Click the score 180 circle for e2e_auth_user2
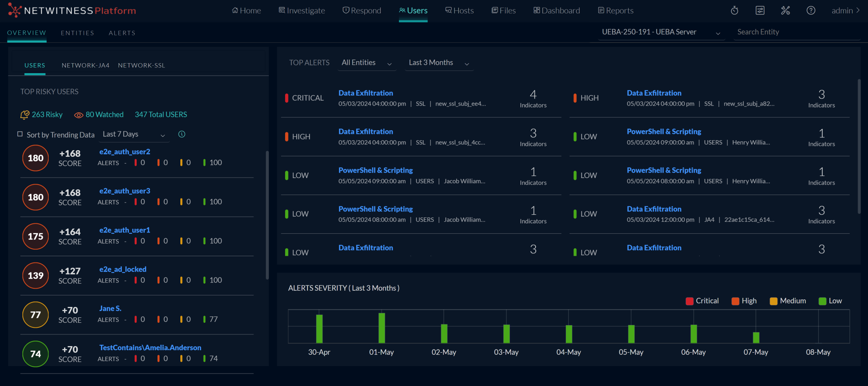Image resolution: width=868 pixels, height=386 pixels. pos(36,158)
